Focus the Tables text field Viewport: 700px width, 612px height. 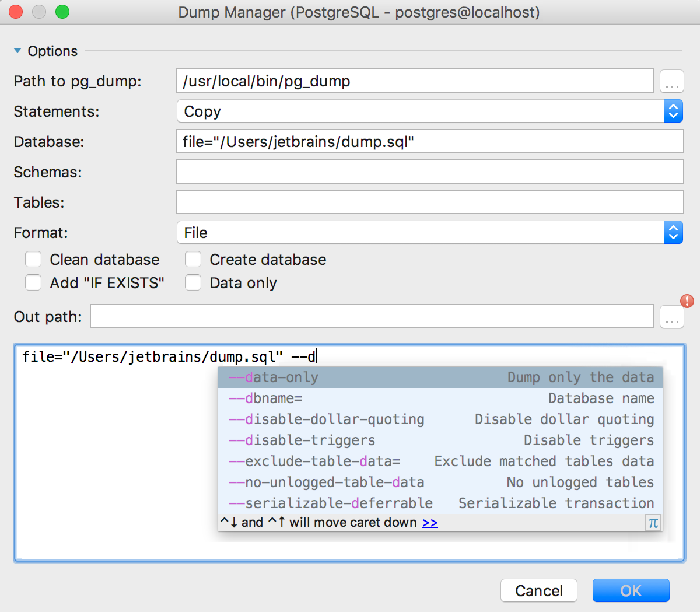coord(429,202)
